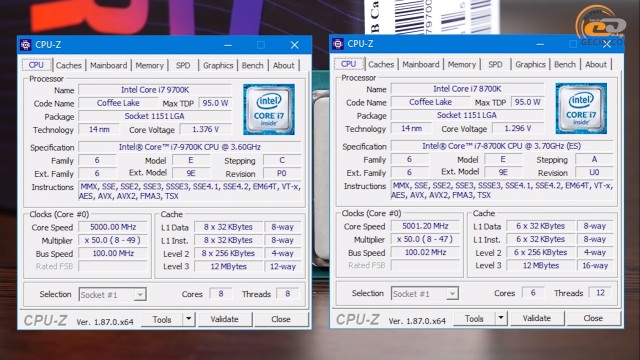Image resolution: width=640 pixels, height=360 pixels.
Task: Click the Stepping C value in left window
Action: click(x=282, y=160)
